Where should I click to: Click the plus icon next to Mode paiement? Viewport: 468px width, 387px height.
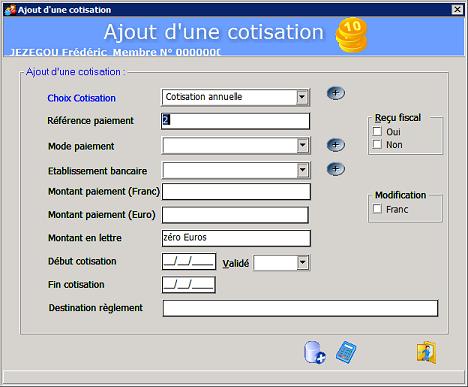pos(335,145)
